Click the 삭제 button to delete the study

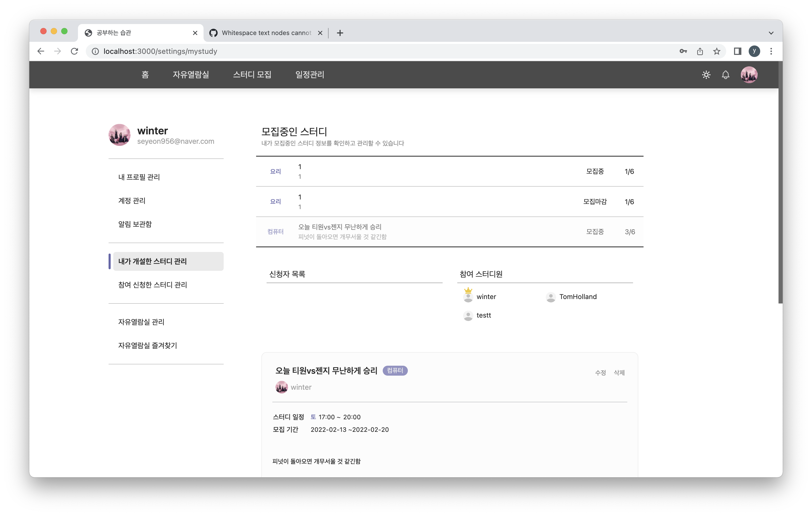tap(619, 373)
